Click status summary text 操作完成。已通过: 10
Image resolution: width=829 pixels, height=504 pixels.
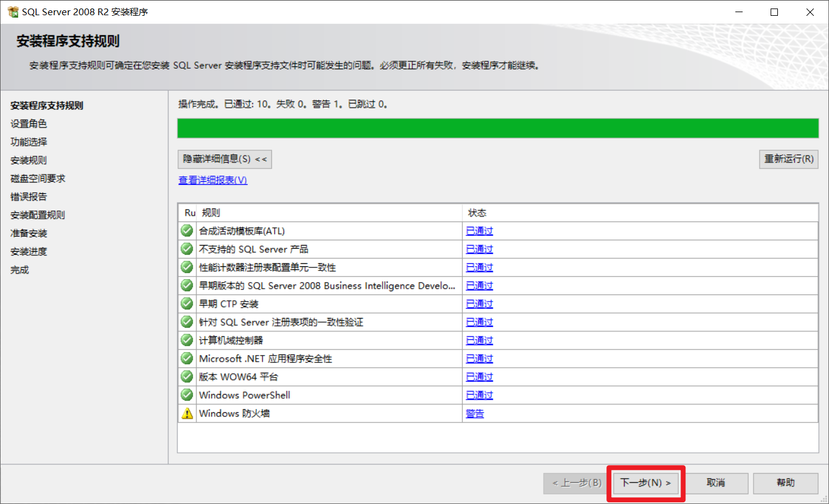224,105
